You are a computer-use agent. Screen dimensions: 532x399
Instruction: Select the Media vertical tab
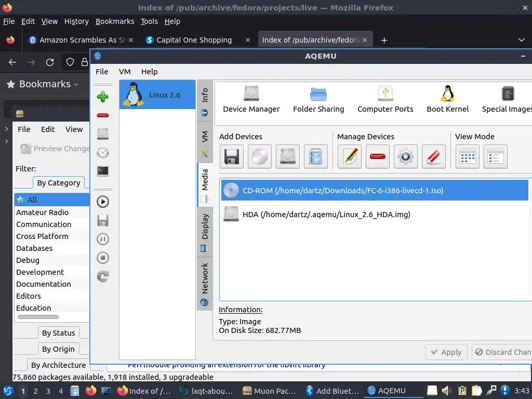205,185
